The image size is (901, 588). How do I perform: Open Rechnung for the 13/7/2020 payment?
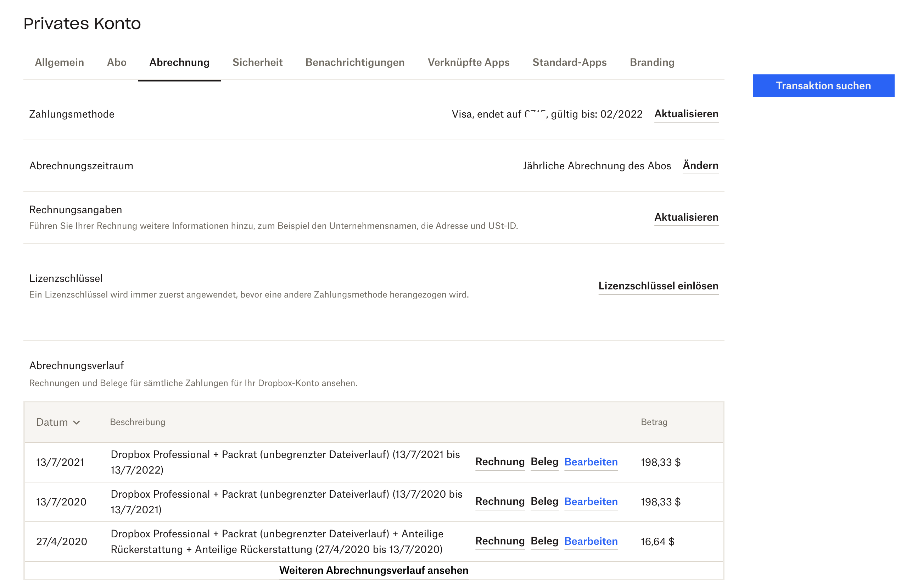point(500,502)
